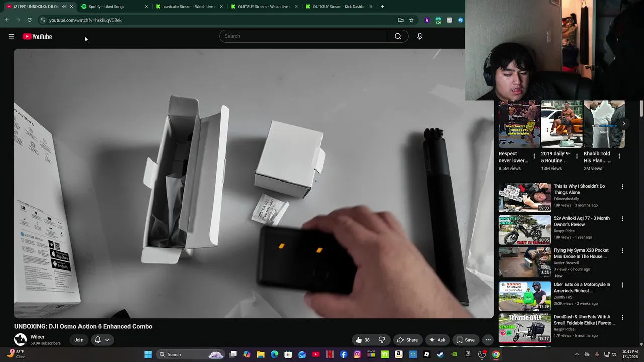This screenshot has width=644, height=362.
Task: Open the YouTube guide hamburger menu
Action: tap(11, 36)
